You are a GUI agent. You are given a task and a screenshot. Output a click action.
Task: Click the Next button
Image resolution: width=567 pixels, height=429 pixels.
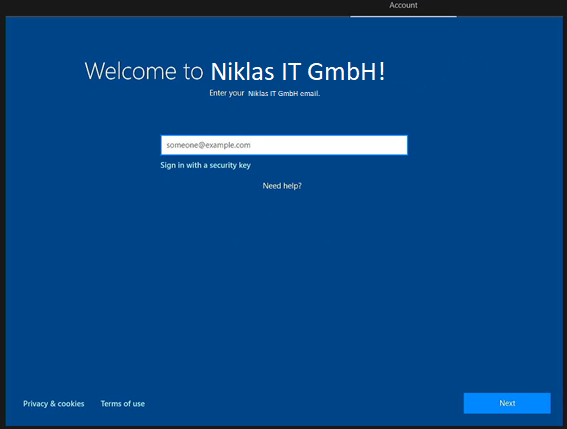507,403
